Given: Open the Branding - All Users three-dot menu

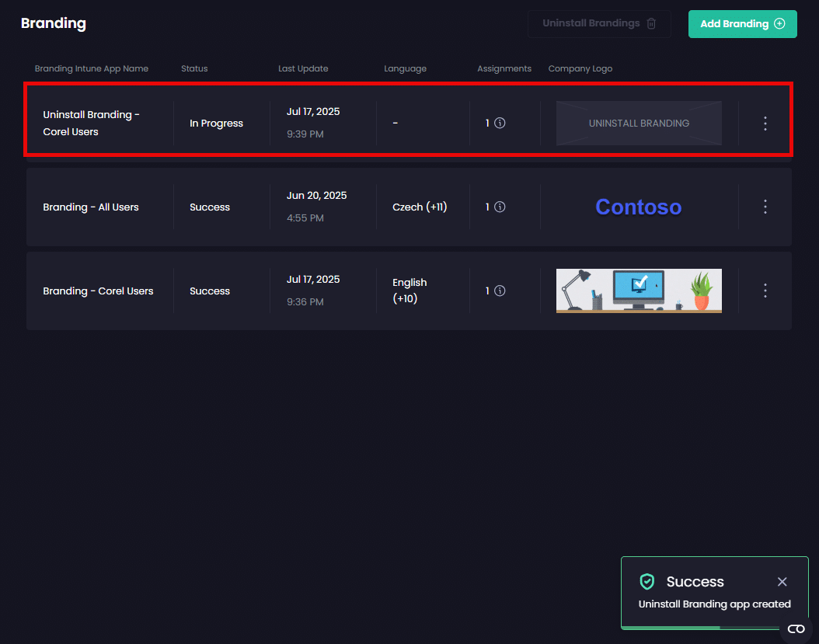Looking at the screenshot, I should (765, 207).
